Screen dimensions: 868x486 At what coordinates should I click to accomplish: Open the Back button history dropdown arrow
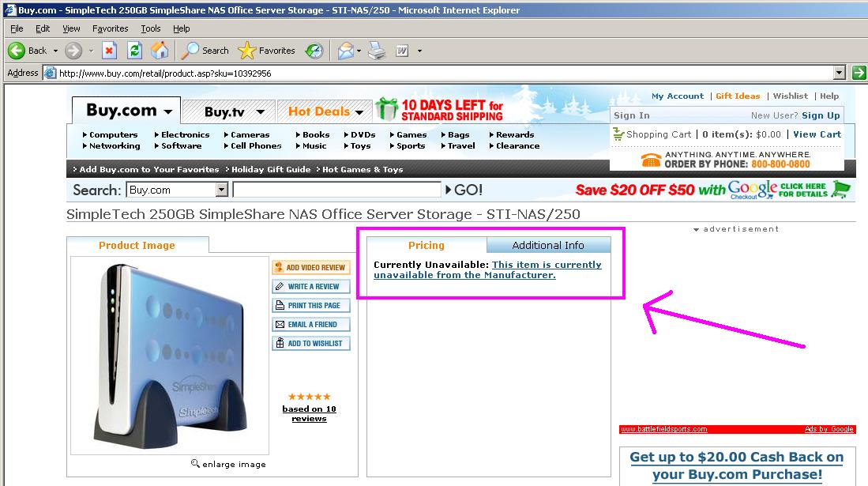pos(55,51)
